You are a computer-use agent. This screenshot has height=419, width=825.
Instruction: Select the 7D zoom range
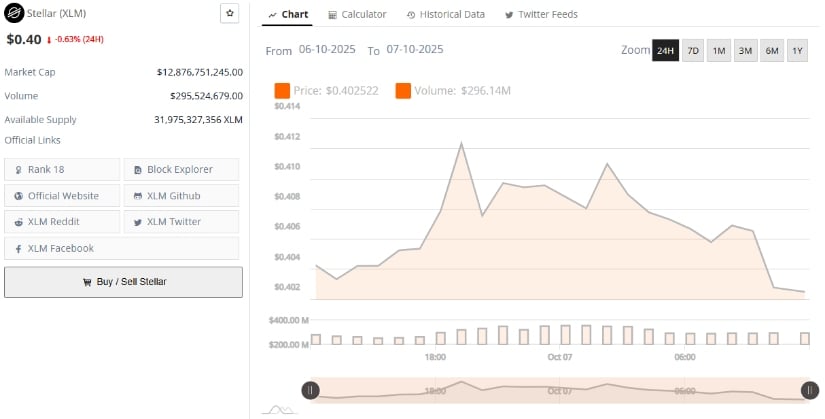click(x=692, y=50)
